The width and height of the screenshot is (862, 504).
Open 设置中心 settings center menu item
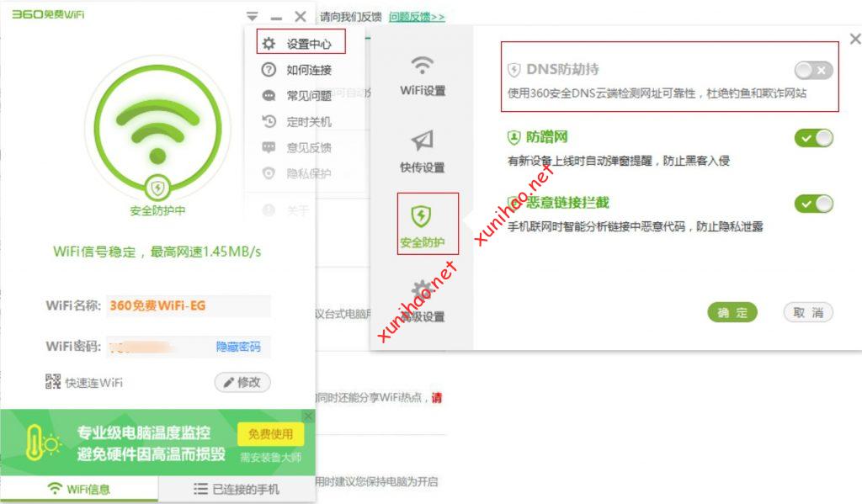click(301, 43)
